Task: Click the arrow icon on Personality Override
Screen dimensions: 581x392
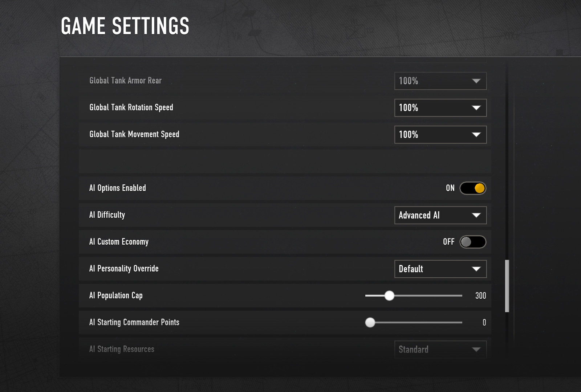Action: 476,269
